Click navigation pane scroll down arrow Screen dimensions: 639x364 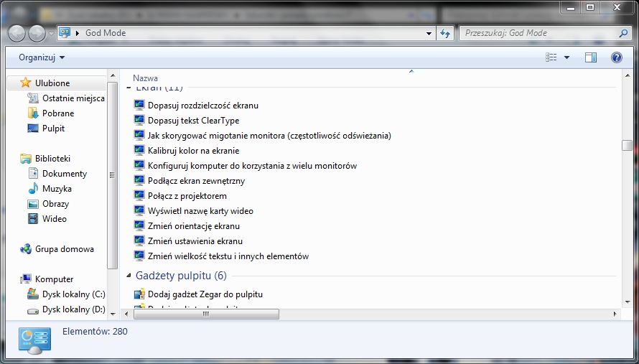(113, 314)
